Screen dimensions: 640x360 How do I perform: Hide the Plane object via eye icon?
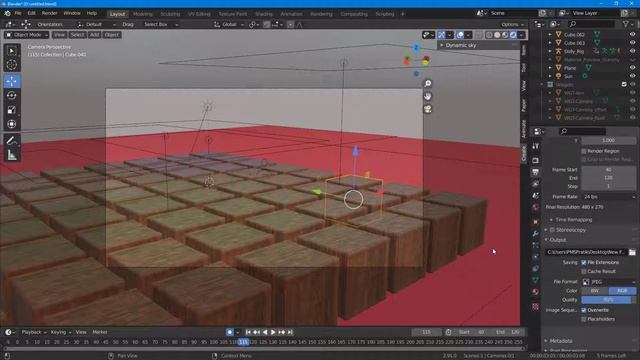point(632,68)
